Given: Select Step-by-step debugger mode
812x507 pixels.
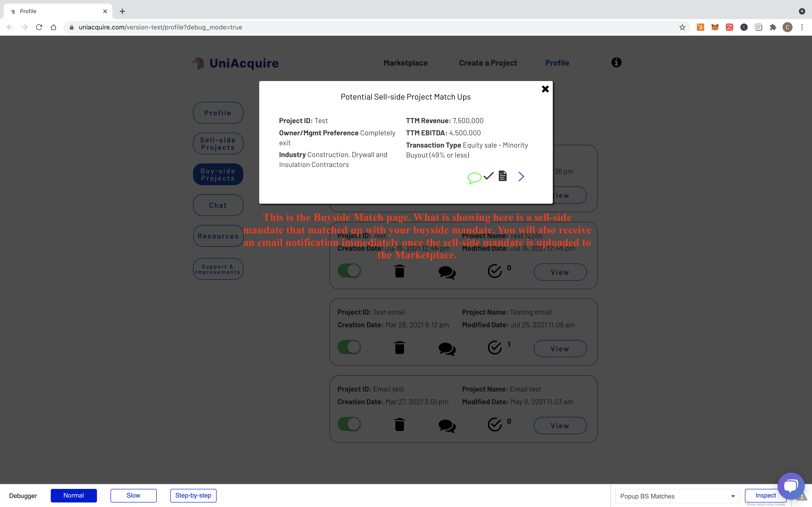Looking at the screenshot, I should pos(193,496).
